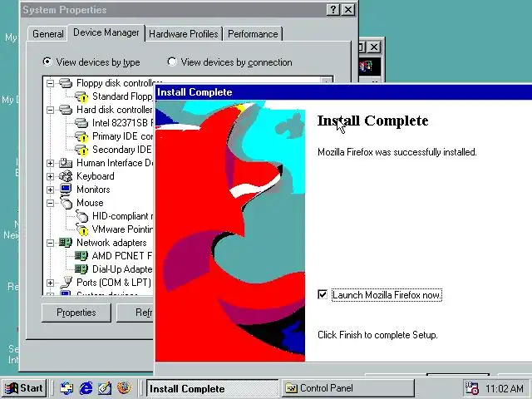Image resolution: width=532 pixels, height=399 pixels.
Task: Collapse the Network adapters node
Action: coord(50,243)
